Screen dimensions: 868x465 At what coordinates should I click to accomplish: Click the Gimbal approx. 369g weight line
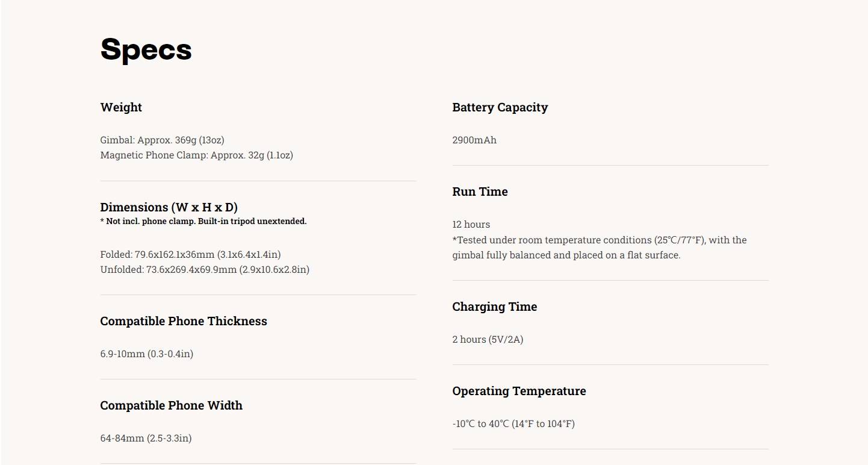[x=162, y=140]
